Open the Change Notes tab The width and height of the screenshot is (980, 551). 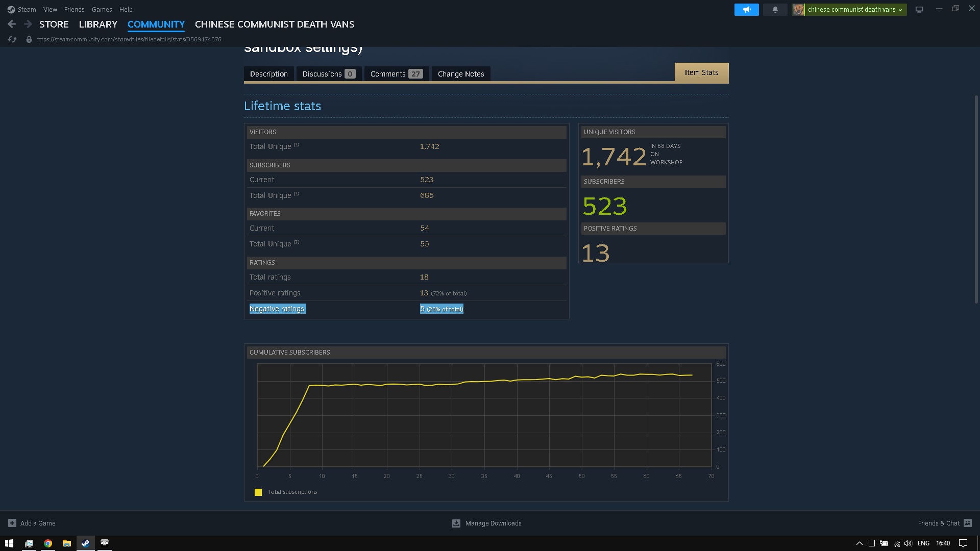click(x=460, y=74)
